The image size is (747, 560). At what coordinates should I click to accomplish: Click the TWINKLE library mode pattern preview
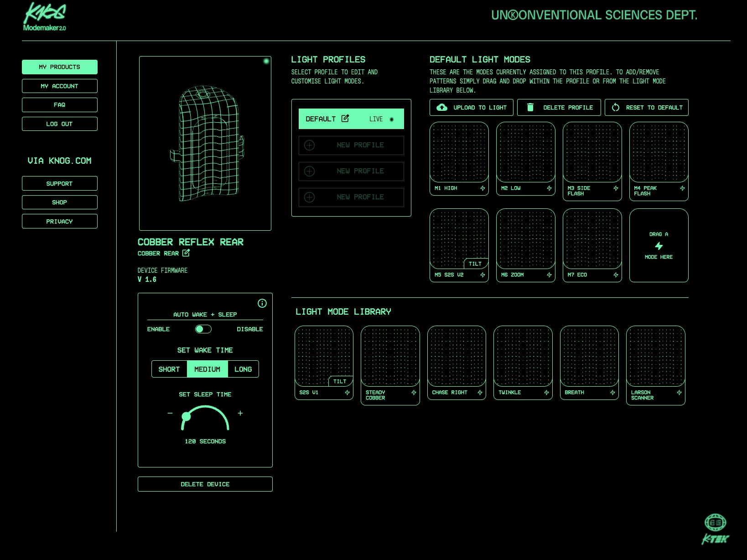click(523, 356)
